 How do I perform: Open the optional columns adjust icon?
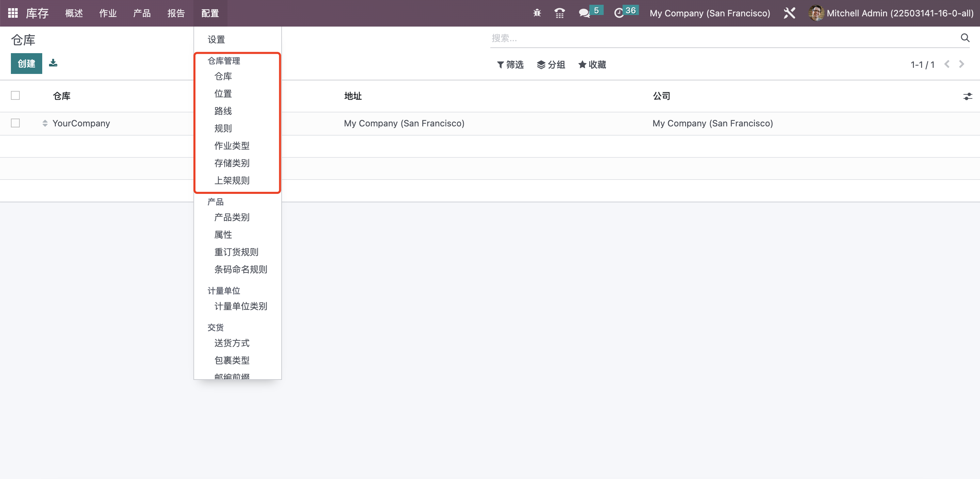click(x=967, y=96)
